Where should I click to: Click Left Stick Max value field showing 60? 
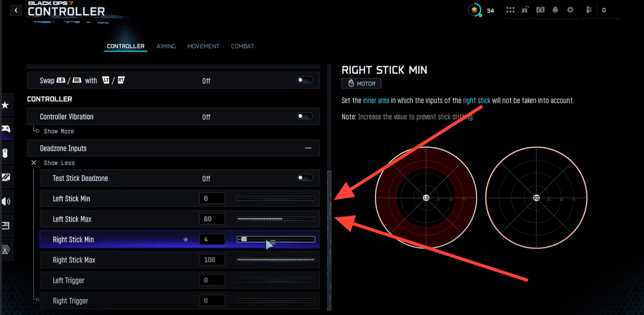212,219
